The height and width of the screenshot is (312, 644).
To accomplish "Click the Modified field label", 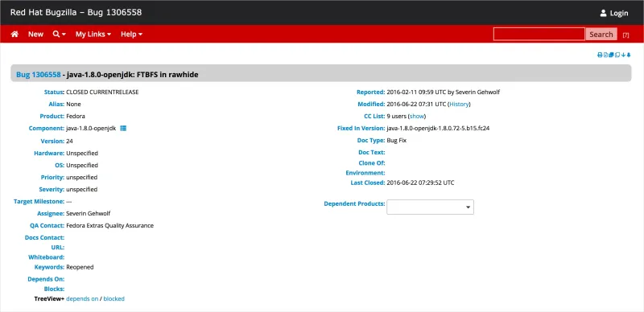I will point(371,105).
